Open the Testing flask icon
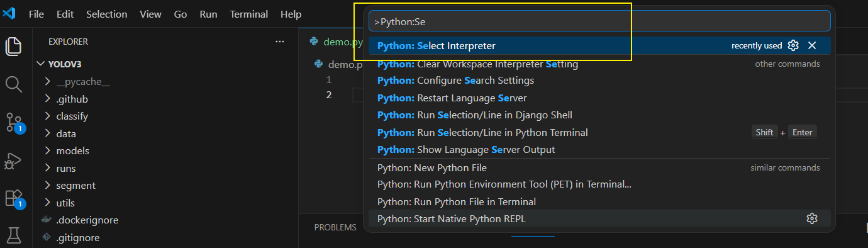Screen dimensions: 868x248 (14, 235)
